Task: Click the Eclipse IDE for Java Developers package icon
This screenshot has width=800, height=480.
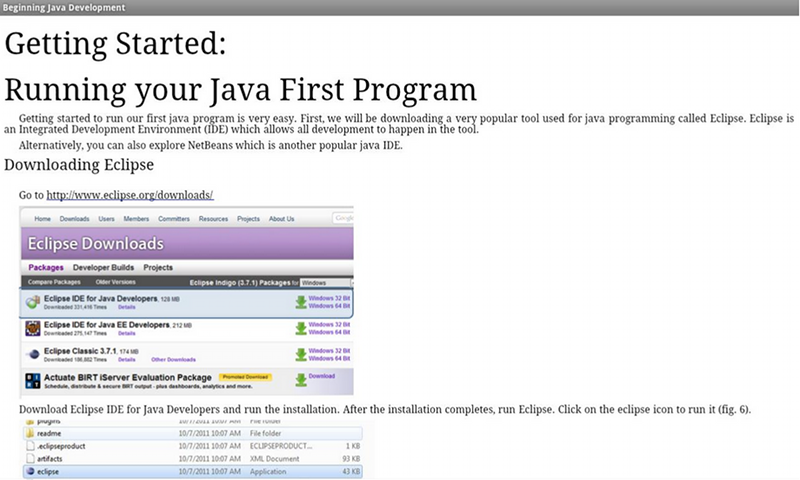Action: tap(33, 302)
